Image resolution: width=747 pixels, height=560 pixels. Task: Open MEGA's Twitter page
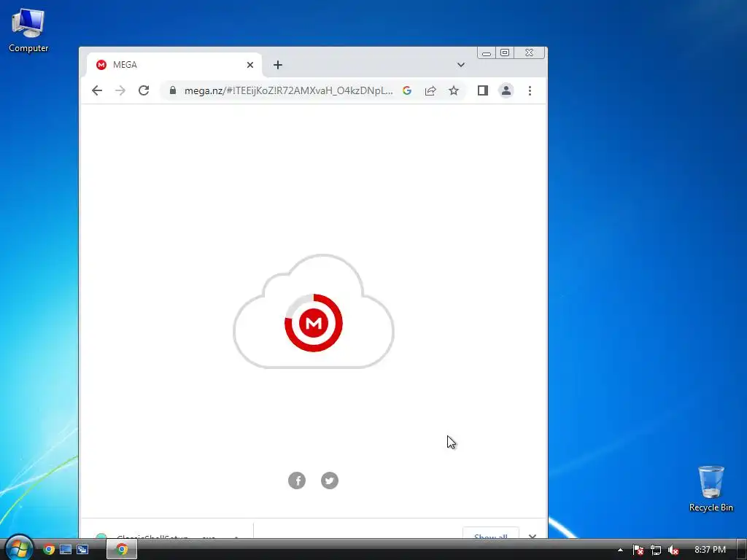coord(330,481)
